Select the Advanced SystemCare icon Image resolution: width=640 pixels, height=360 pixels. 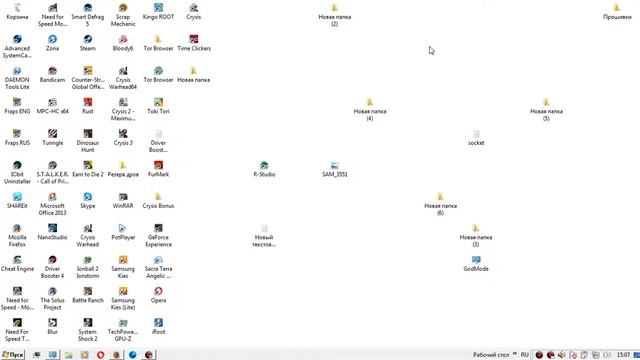point(17,47)
